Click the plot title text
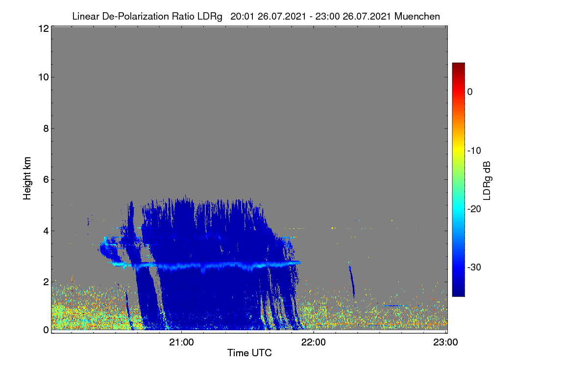Image resolution: width=588 pixels, height=392 pixels. [256, 16]
